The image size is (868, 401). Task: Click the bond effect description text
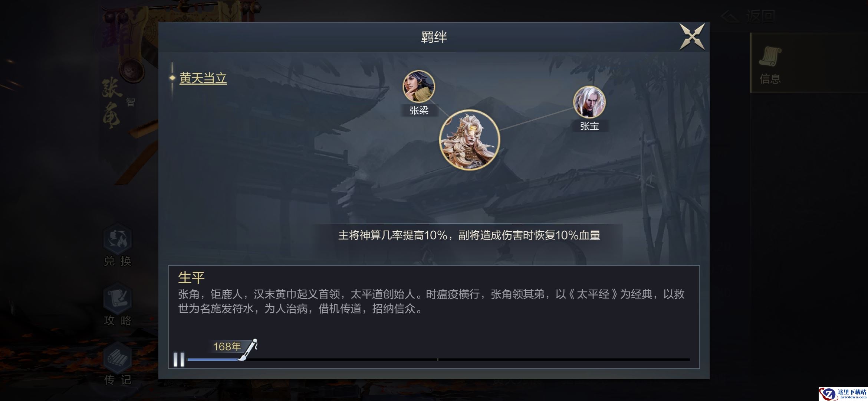coord(469,235)
